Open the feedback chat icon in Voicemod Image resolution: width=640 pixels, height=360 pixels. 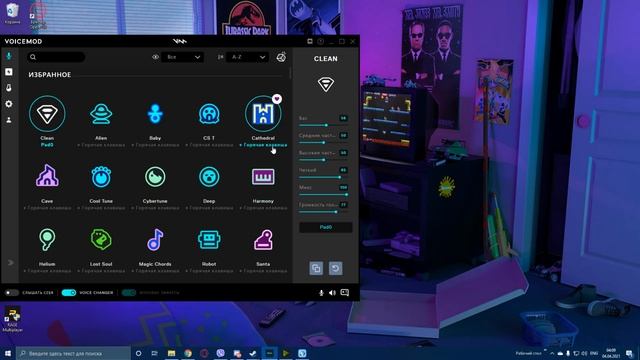(344, 293)
